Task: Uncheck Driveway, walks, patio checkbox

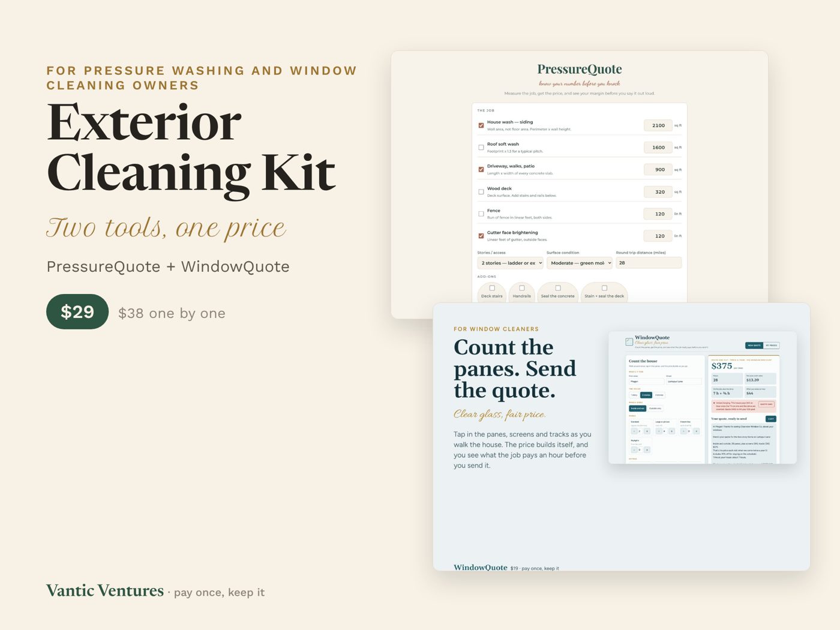Action: point(481,170)
